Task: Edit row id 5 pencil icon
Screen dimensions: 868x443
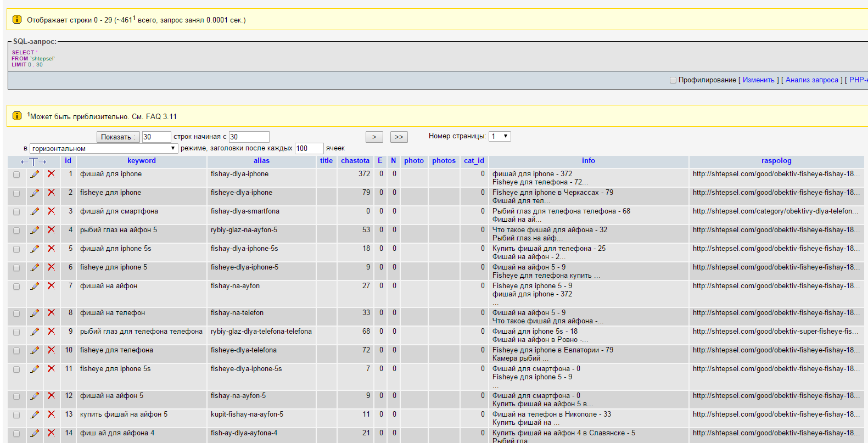Action: coord(35,249)
